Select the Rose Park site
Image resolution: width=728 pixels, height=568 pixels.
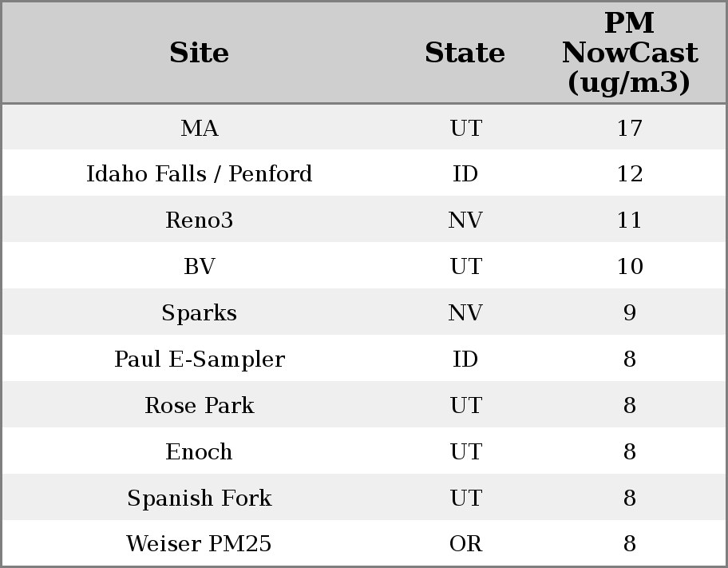[x=199, y=406]
